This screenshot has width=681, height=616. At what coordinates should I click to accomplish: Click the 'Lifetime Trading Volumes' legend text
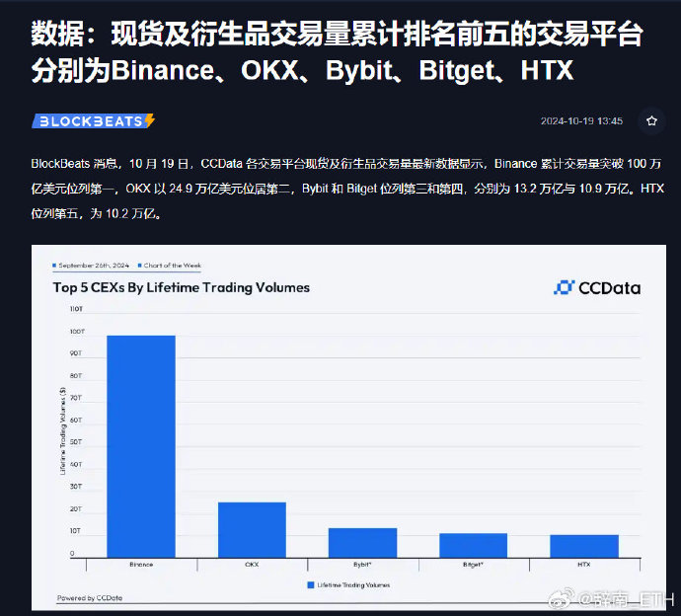click(353, 585)
